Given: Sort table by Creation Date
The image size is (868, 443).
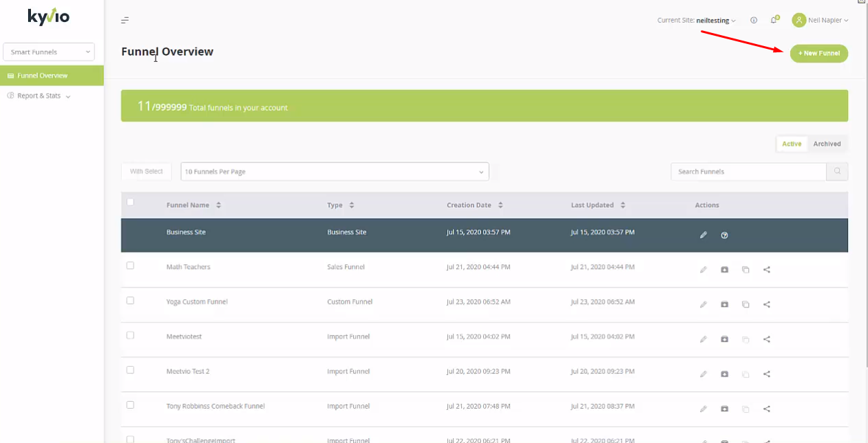Looking at the screenshot, I should click(475, 205).
